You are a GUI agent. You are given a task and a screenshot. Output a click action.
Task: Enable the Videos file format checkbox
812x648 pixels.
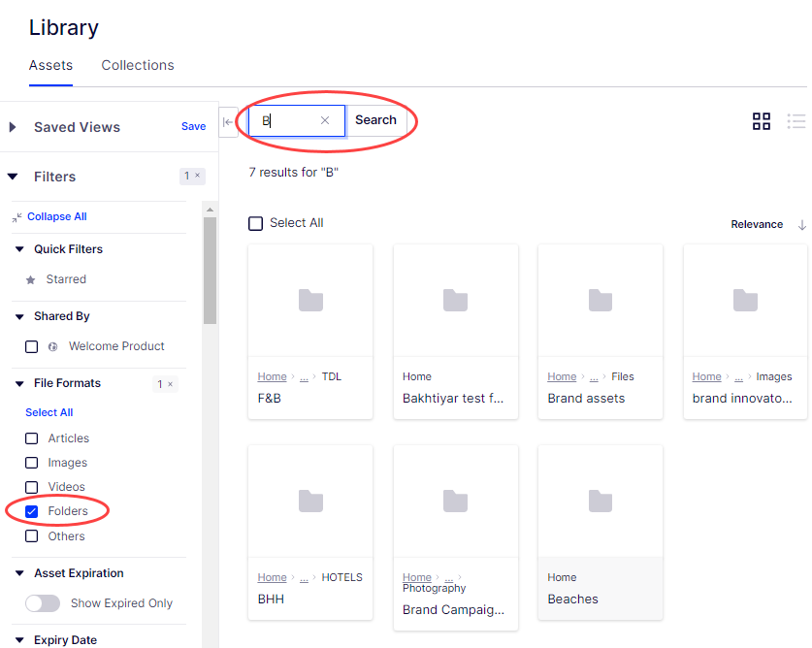(32, 487)
